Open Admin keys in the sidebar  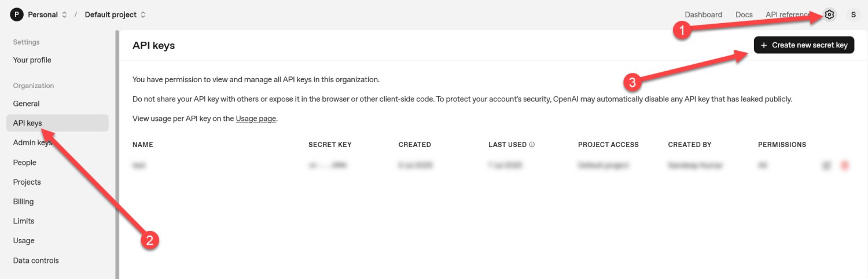(x=32, y=143)
